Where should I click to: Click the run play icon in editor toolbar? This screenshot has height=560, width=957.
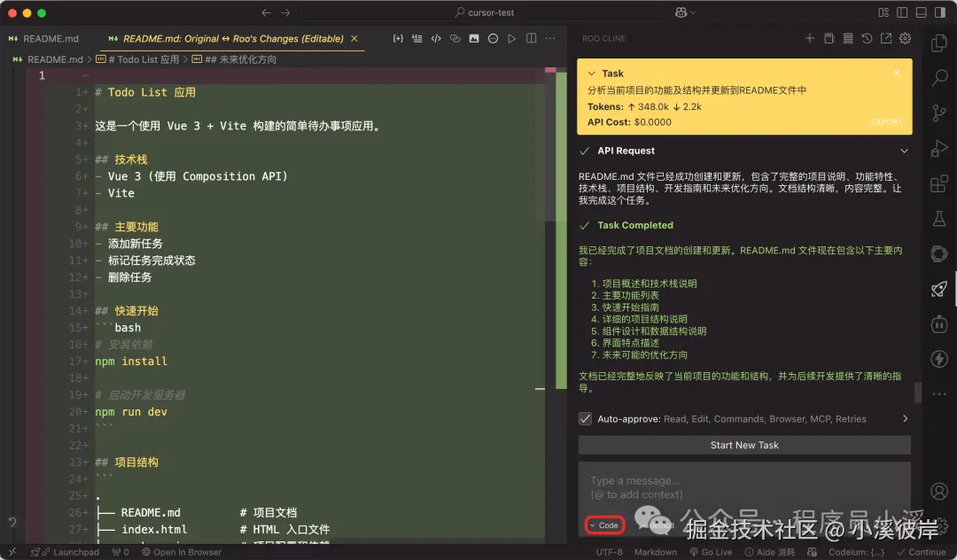[x=511, y=38]
